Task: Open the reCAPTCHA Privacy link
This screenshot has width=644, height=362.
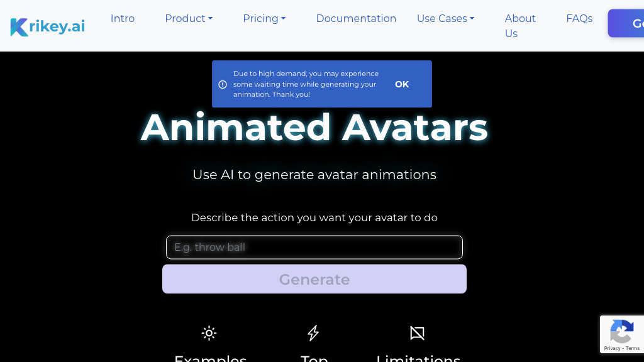Action: pos(612,348)
